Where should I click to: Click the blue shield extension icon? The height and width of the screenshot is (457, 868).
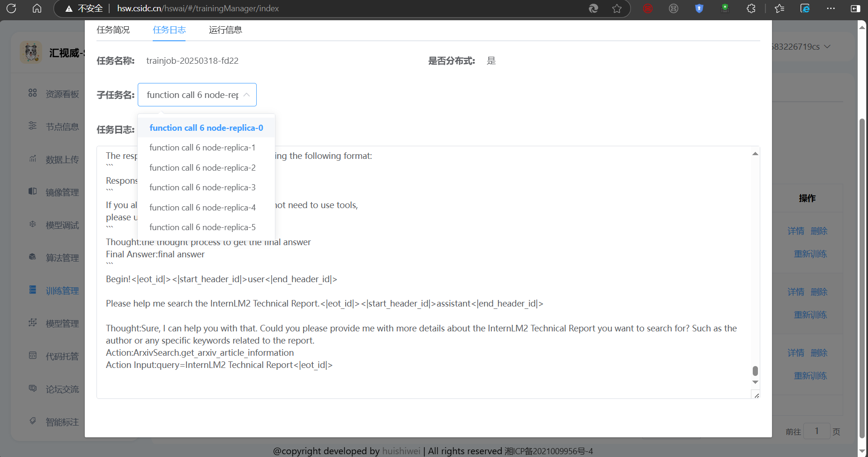coord(699,8)
